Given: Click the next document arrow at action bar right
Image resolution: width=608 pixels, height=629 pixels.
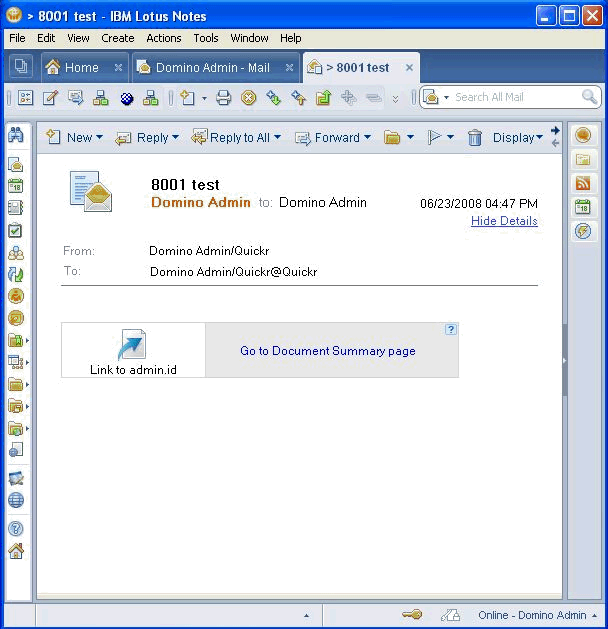Looking at the screenshot, I should tap(555, 130).
